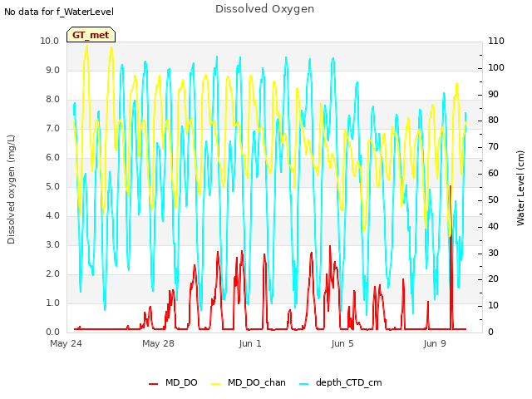This screenshot has width=532, height=399.
Task: Click the Dissolved Oxygen chart title
Action: point(264,9)
